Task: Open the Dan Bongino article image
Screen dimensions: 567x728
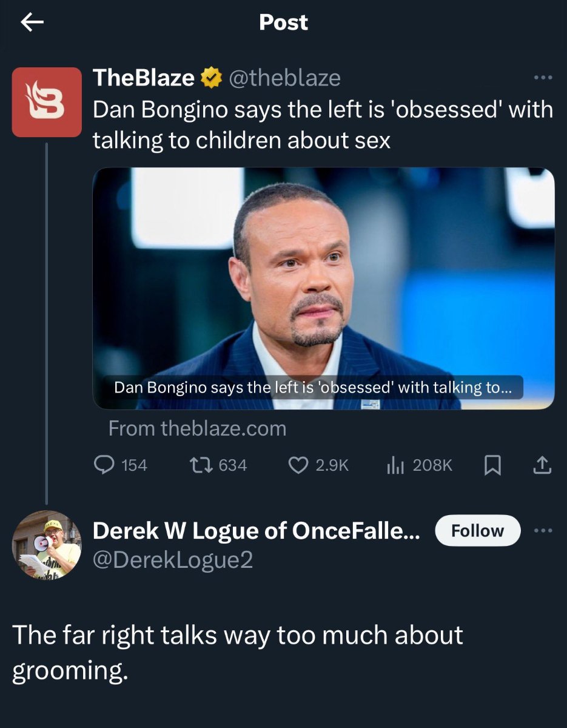Action: (x=323, y=273)
